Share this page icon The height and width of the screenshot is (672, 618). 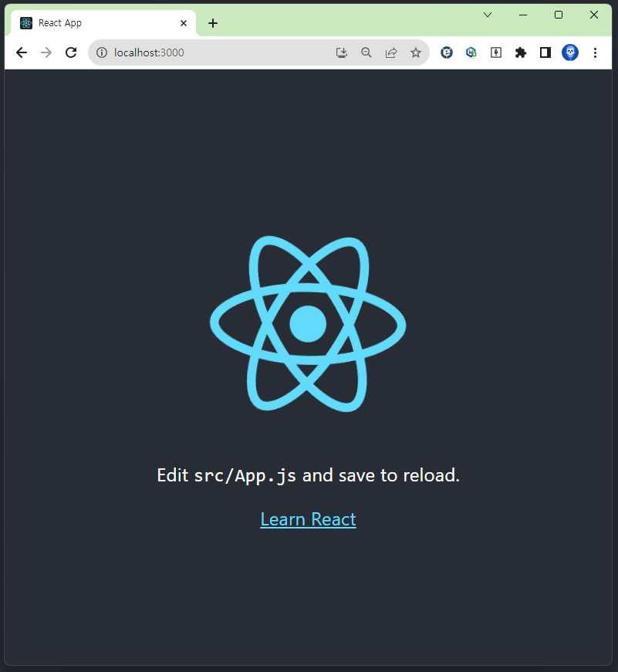pyautogui.click(x=391, y=52)
